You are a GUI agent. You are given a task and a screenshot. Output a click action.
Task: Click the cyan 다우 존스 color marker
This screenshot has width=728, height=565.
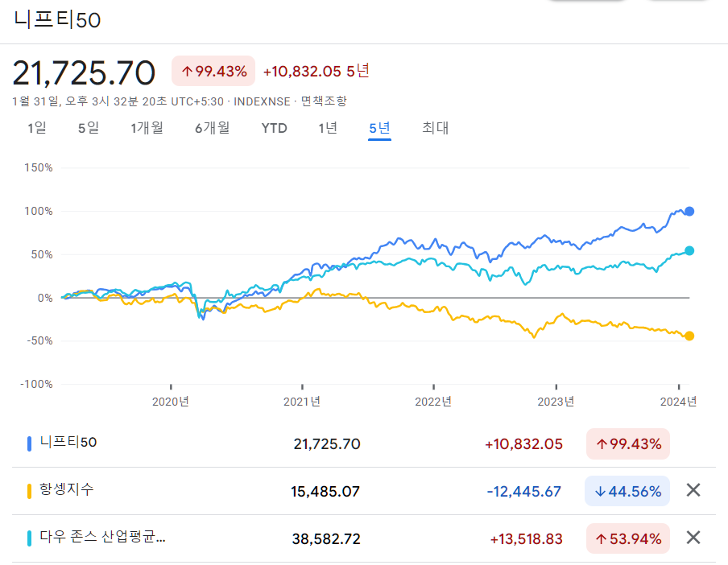click(x=29, y=538)
